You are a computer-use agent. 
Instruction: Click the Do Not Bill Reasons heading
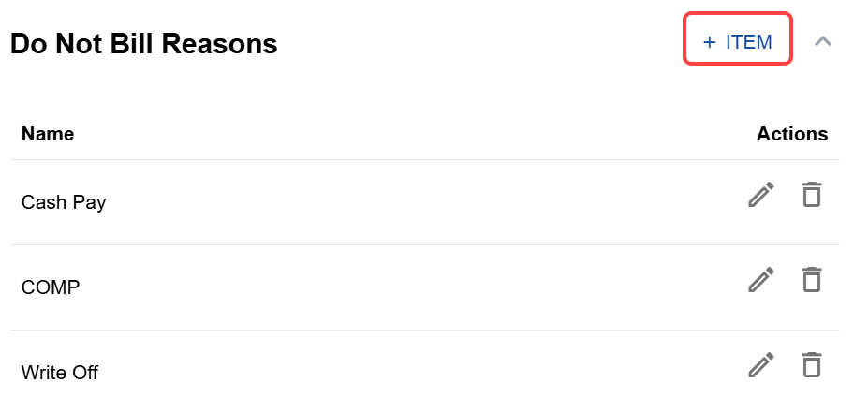tap(144, 44)
